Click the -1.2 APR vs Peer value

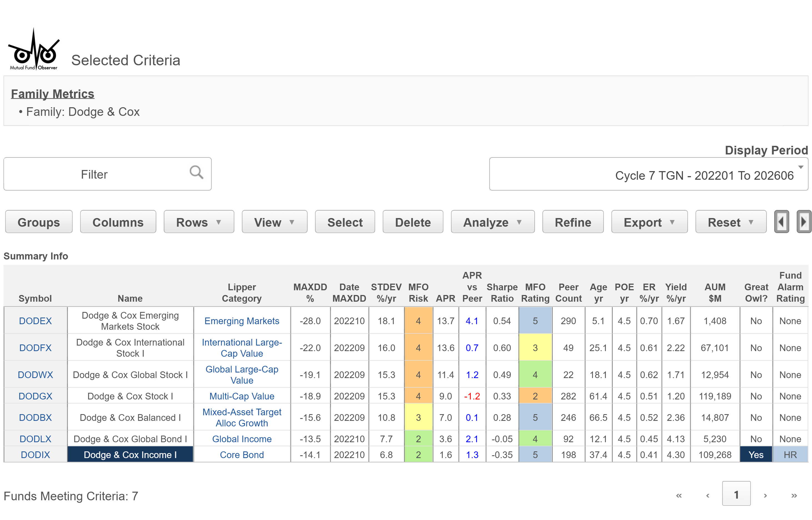click(472, 396)
